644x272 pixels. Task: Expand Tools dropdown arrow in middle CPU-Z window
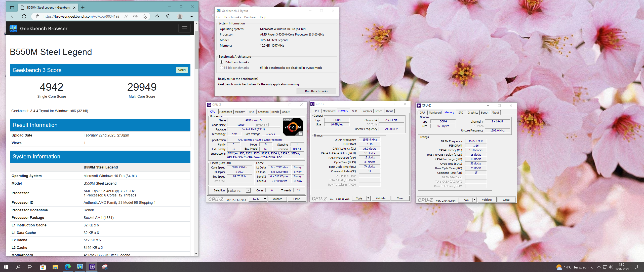pos(368,198)
